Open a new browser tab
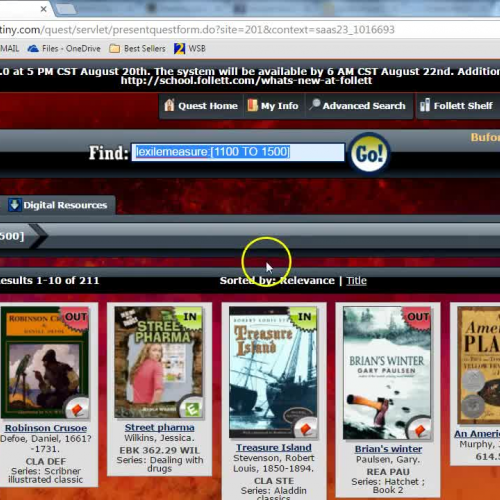 (66, 9)
